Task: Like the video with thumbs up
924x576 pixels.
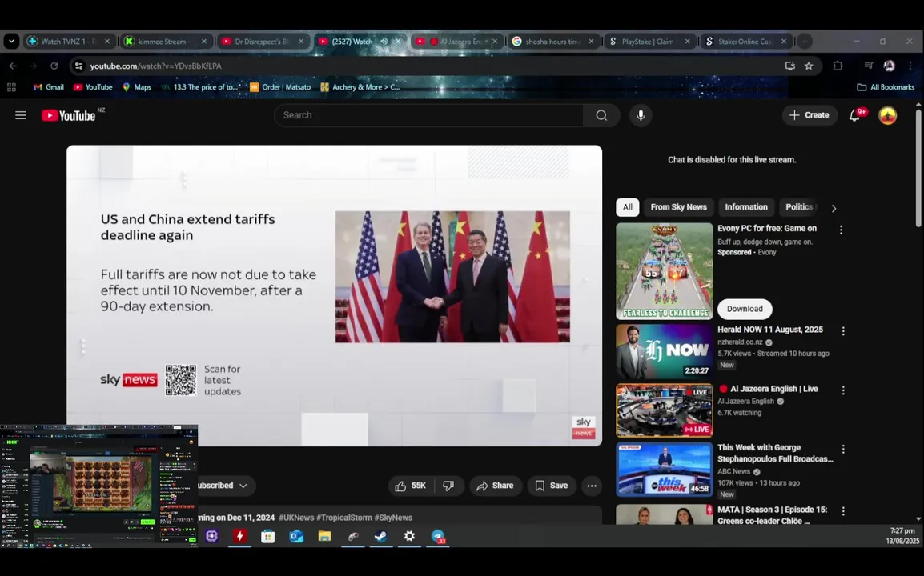Action: pyautogui.click(x=411, y=486)
